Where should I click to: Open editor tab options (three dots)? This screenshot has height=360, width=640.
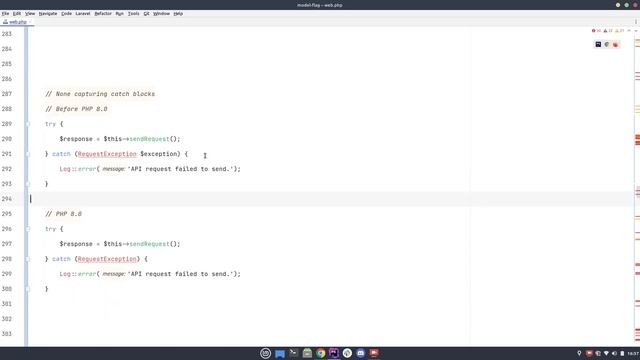tap(636, 22)
